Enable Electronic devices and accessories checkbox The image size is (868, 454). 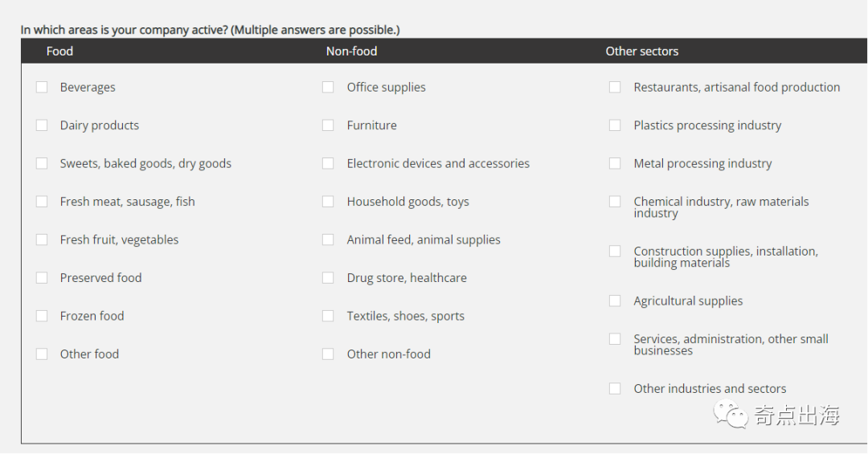pyautogui.click(x=328, y=163)
